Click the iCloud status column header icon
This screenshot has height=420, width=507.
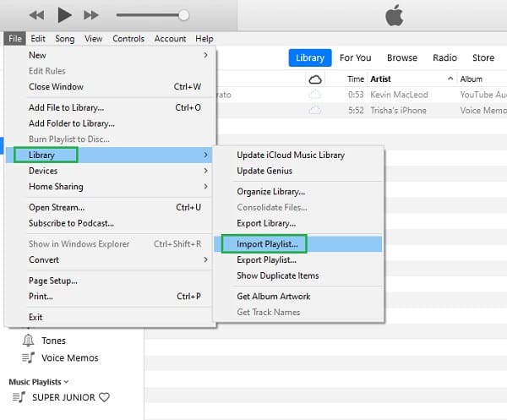[315, 79]
